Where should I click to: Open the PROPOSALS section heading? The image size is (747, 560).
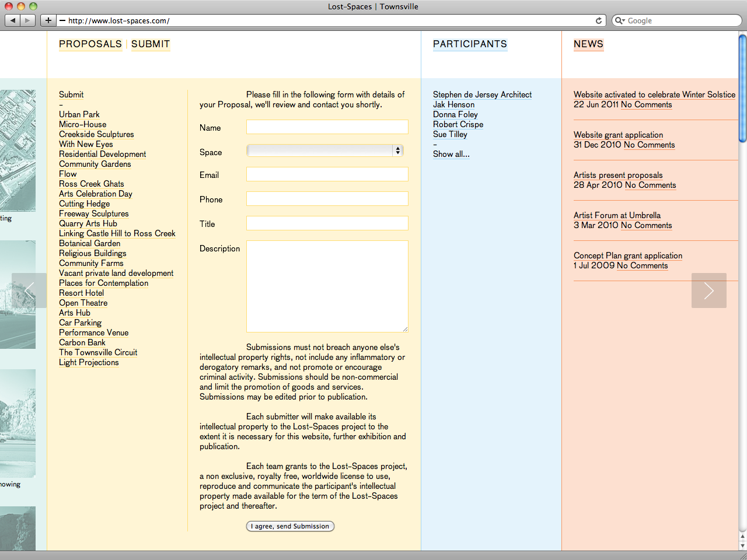coord(90,44)
